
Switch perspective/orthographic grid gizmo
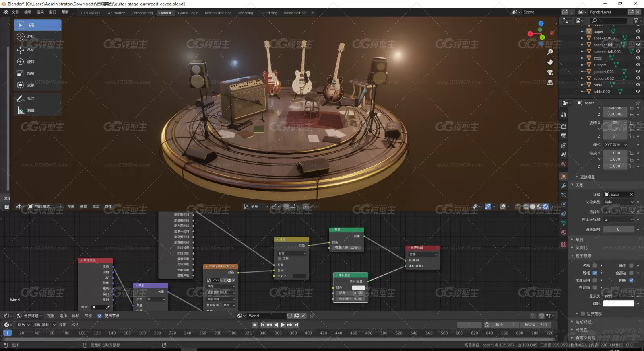click(550, 82)
